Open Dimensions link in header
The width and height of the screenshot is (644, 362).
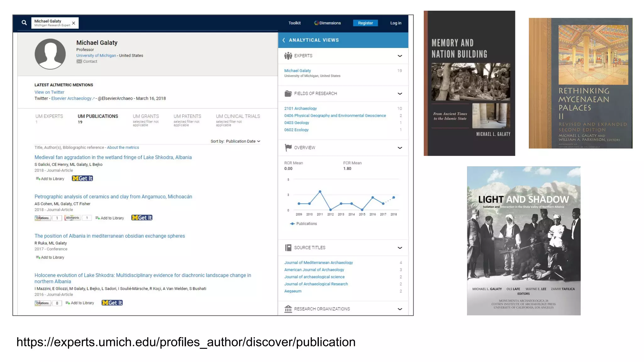[x=327, y=23]
